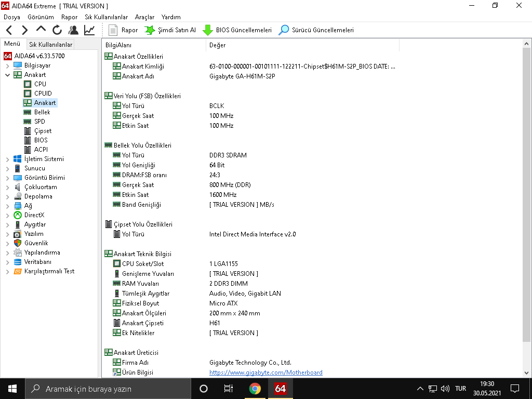Screen dimensions: 532x399
Task: Select the Anakart Adı row
Action: coord(250,76)
